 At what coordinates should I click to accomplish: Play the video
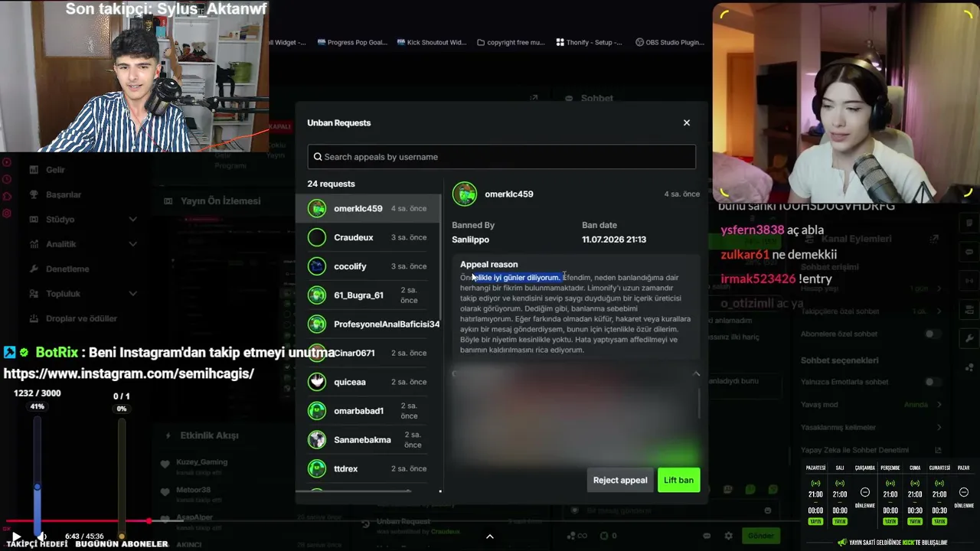(15, 537)
